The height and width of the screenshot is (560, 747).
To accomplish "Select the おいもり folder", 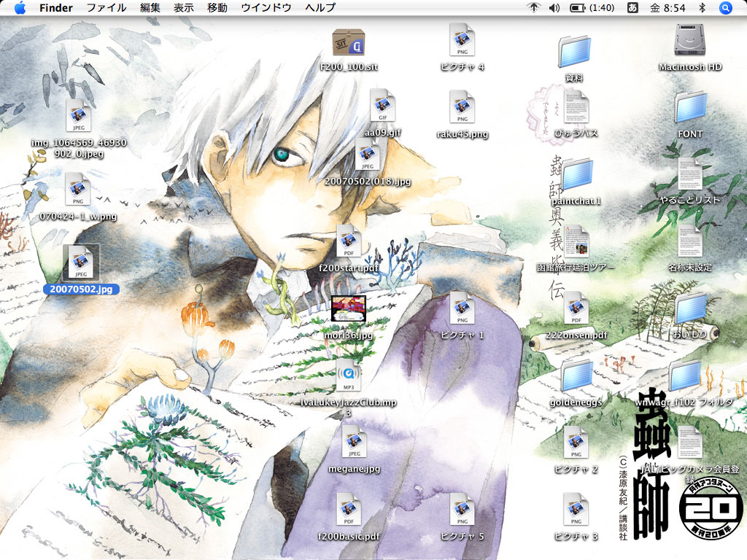I will 690,308.
